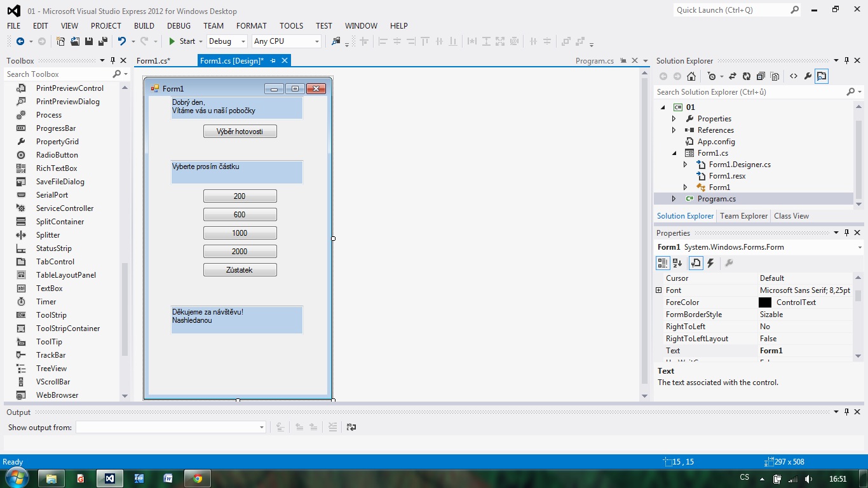Show Events via lightning bolt icon
The image size is (868, 488).
click(x=710, y=263)
